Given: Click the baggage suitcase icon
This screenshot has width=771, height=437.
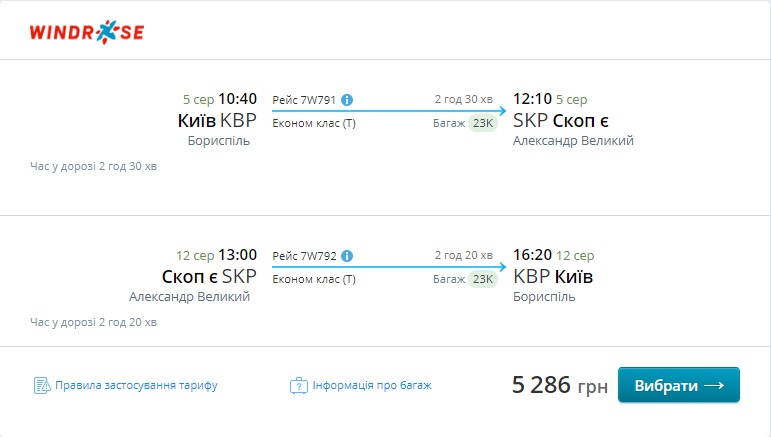Looking at the screenshot, I should click(x=298, y=385).
